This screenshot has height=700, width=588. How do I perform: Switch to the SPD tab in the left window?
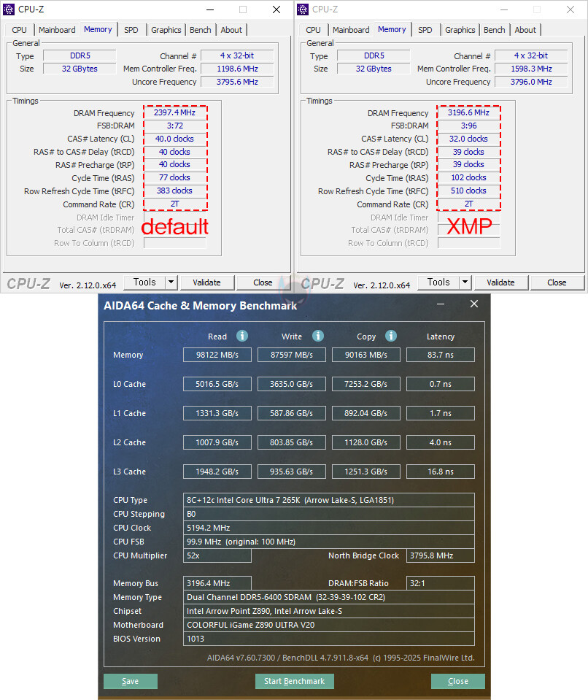pos(131,30)
